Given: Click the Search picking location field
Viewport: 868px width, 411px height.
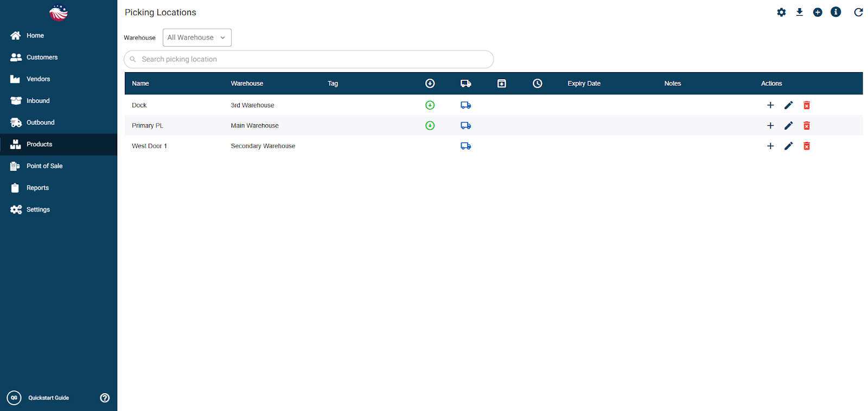Looking at the screenshot, I should [309, 60].
